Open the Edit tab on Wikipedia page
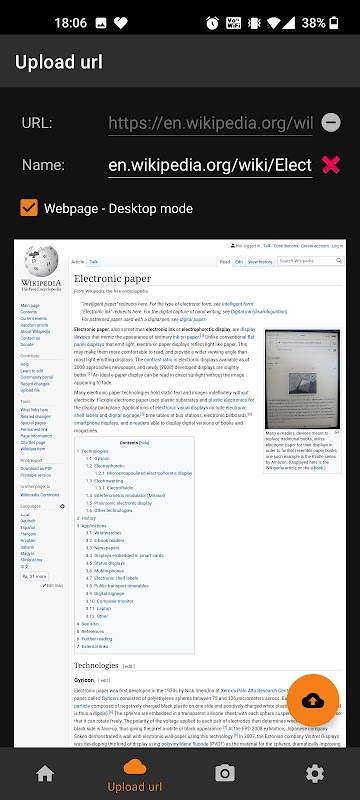360x800 pixels. [x=238, y=262]
